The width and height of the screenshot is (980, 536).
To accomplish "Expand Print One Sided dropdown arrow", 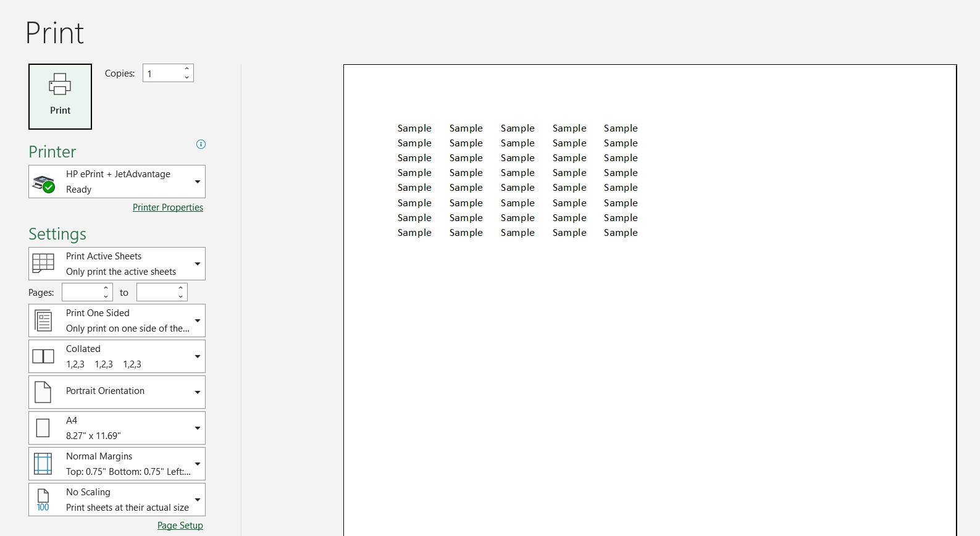I will tap(198, 320).
